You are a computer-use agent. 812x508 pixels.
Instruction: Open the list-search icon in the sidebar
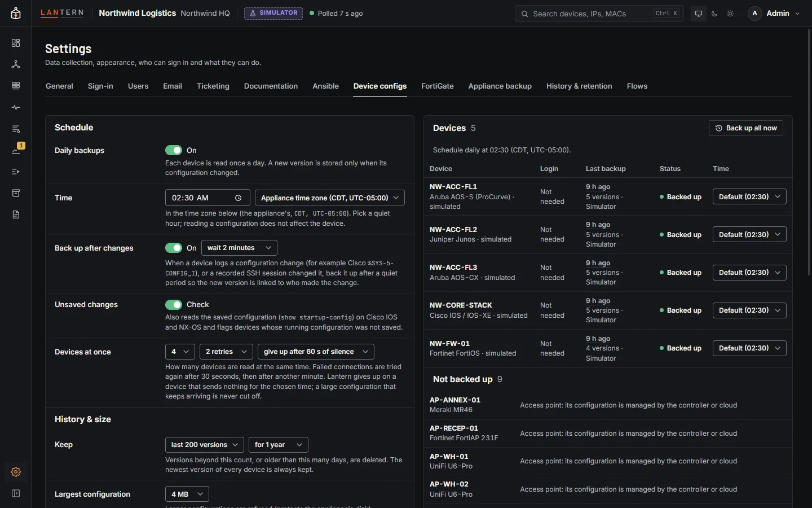pos(16,129)
